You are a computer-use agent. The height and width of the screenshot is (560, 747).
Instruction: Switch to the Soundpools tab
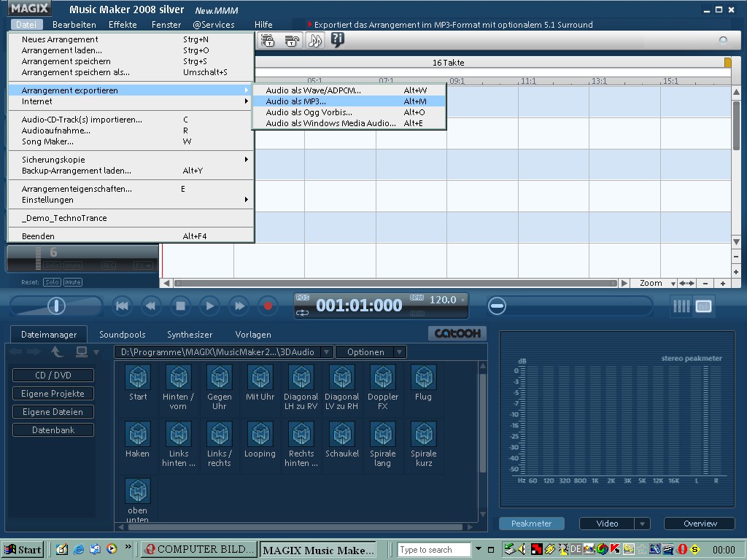[x=123, y=335]
